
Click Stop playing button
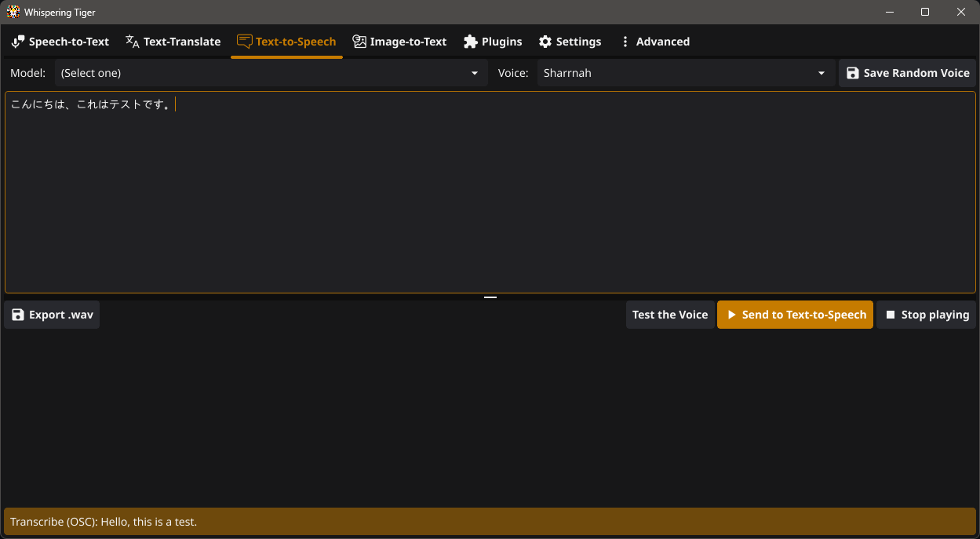click(926, 315)
